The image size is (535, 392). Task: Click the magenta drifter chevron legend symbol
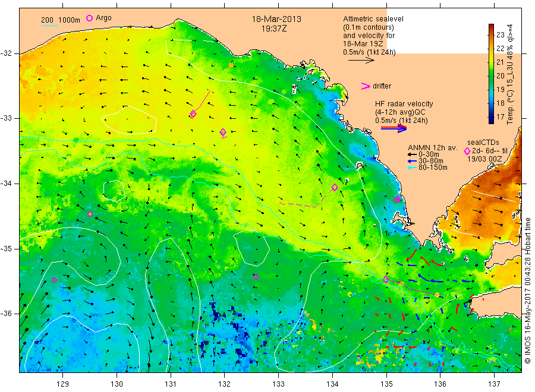coord(366,86)
